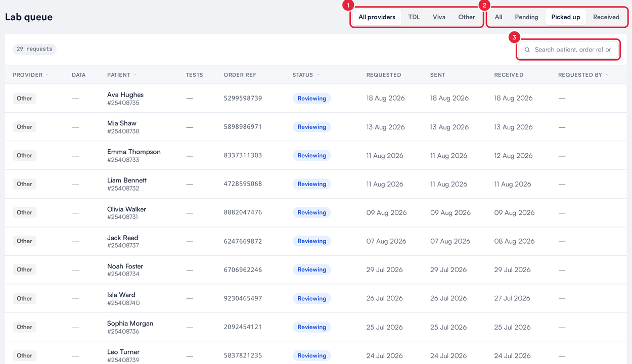Click the Tests column header
Viewport: 632px width, 364px height.
pyautogui.click(x=194, y=75)
